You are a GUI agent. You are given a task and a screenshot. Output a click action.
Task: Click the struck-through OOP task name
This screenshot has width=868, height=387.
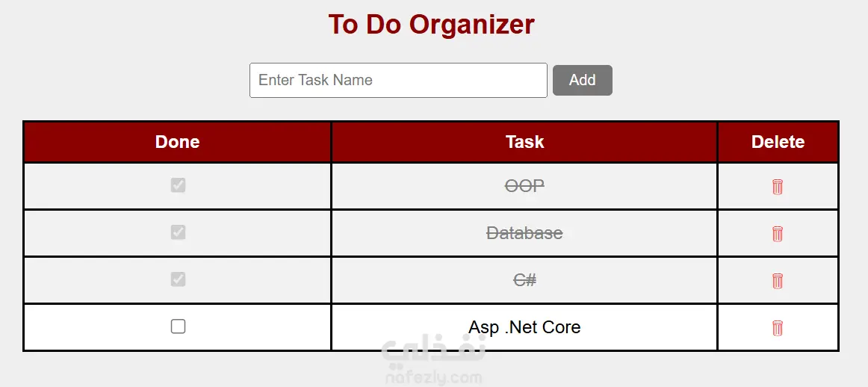[x=524, y=187]
